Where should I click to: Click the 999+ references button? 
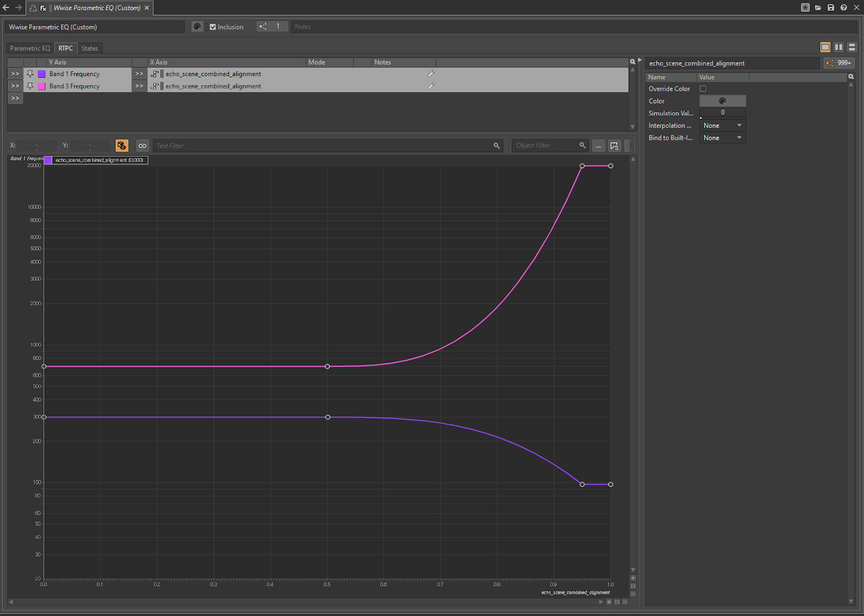(x=840, y=63)
